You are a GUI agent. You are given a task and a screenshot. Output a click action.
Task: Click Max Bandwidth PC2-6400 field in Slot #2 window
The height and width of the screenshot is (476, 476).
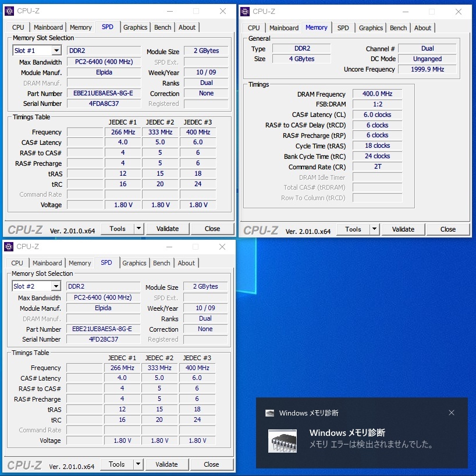(103, 297)
